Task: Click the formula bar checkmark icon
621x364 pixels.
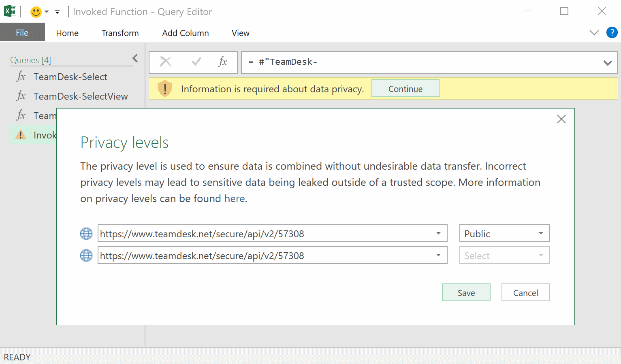Action: coord(196,62)
